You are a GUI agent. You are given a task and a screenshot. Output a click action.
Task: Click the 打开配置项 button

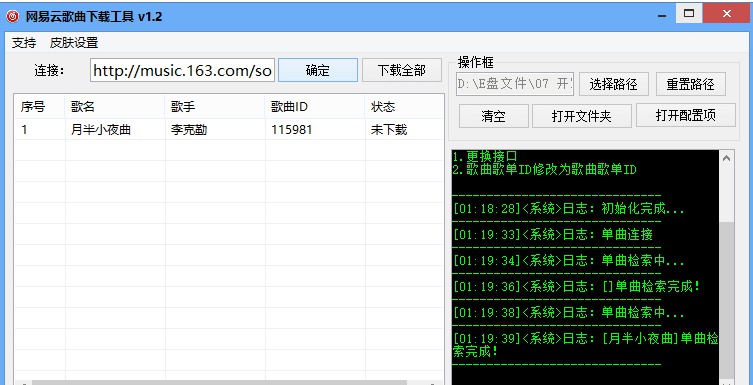point(686,115)
